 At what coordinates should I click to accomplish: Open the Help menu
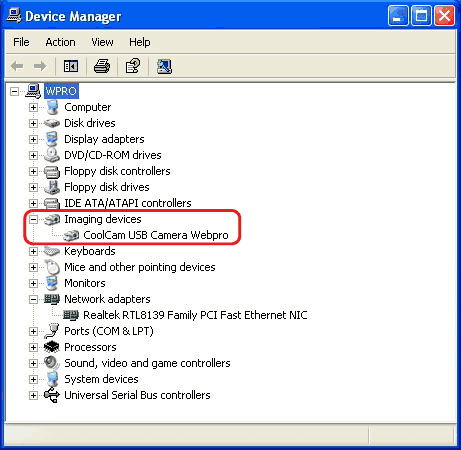tap(140, 42)
